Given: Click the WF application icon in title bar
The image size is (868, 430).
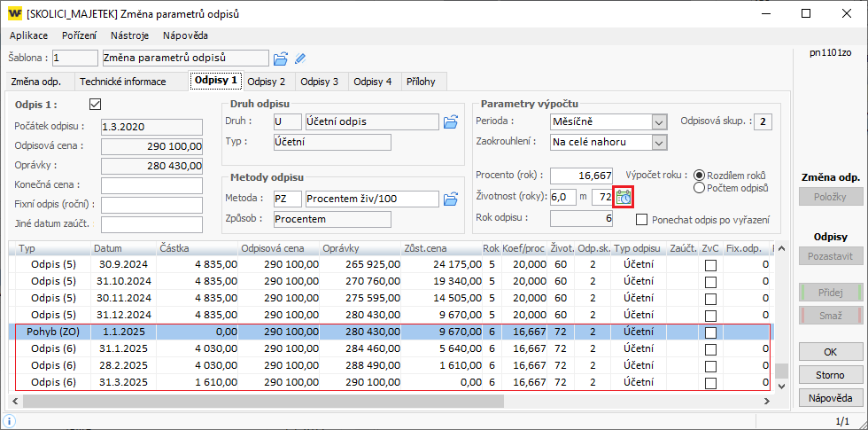Looking at the screenshot, I should click(x=15, y=14).
